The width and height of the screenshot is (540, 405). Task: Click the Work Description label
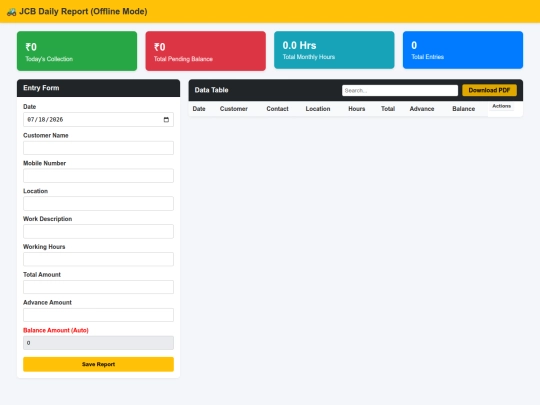coord(48,219)
